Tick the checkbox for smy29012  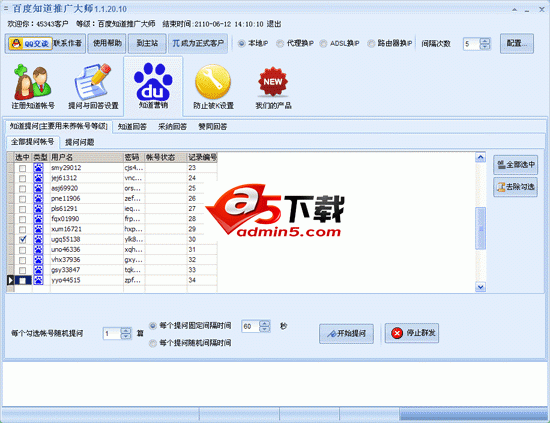click(22, 168)
